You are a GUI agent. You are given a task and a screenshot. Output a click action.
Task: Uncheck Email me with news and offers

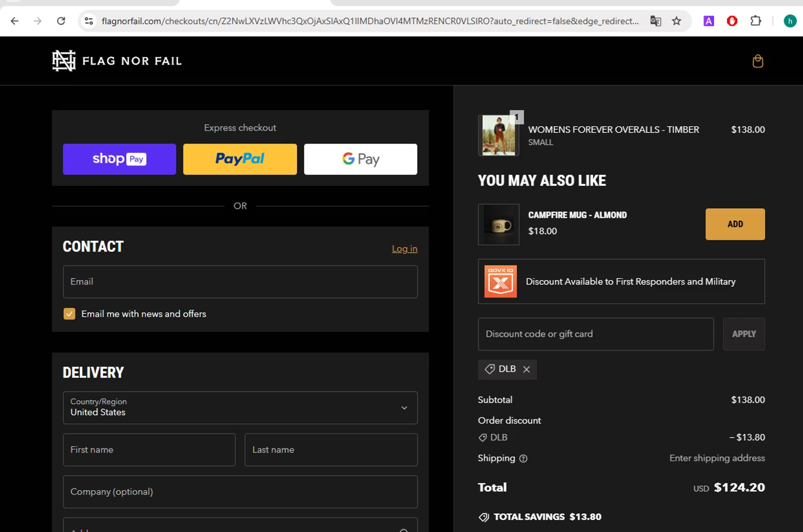pos(70,314)
